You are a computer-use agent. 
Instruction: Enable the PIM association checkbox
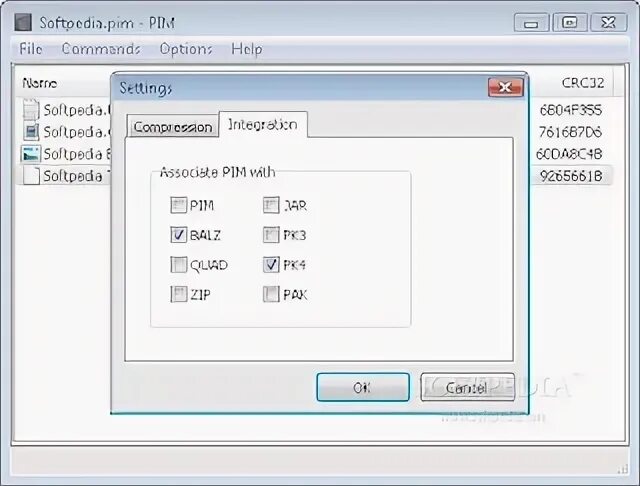click(178, 205)
